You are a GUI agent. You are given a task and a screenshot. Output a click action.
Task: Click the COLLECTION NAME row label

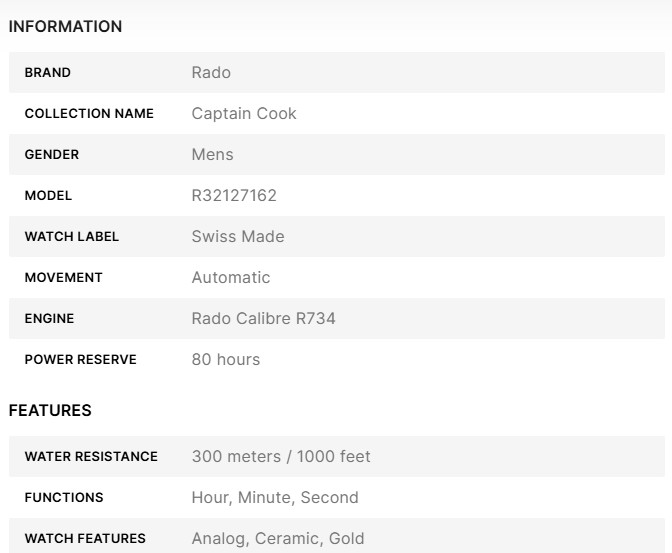pyautogui.click(x=89, y=114)
